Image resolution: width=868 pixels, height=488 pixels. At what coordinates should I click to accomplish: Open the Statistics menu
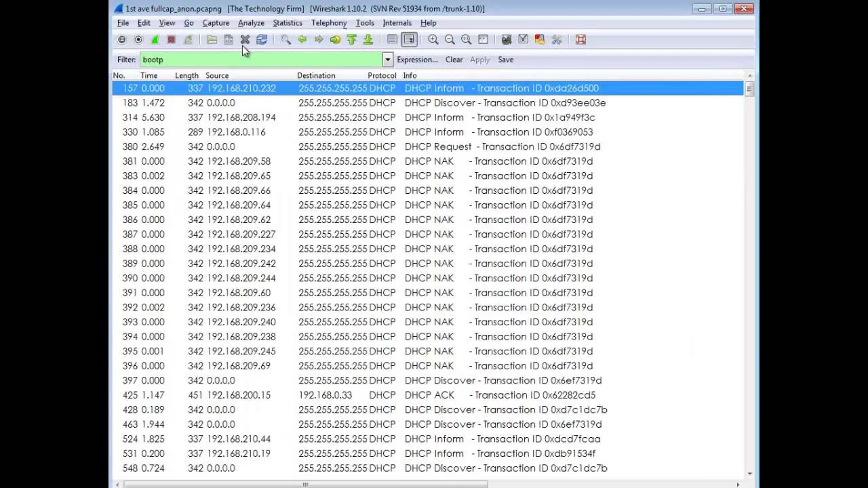287,23
